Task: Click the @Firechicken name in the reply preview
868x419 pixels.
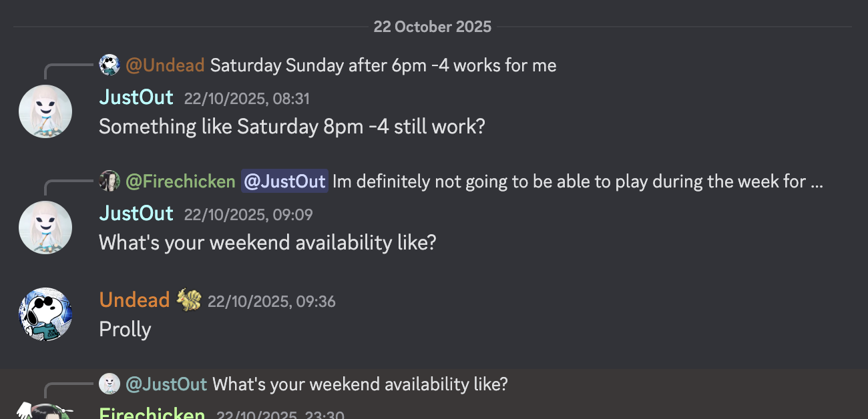Action: (180, 181)
